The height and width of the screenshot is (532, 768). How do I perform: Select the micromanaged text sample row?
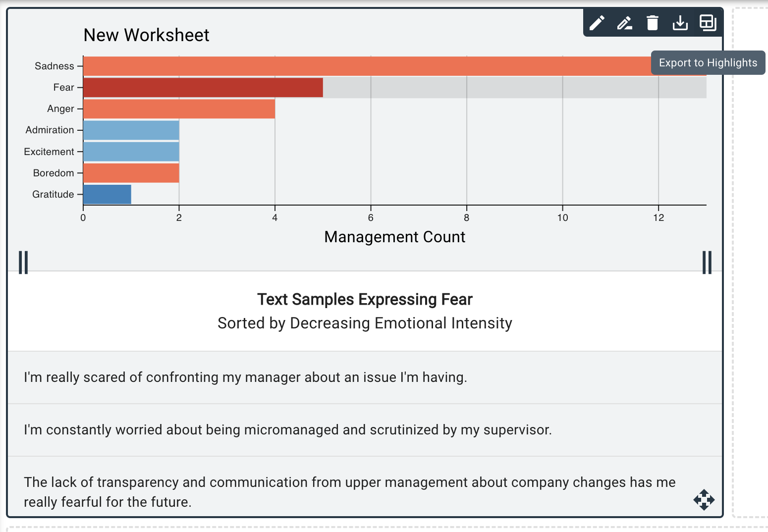pyautogui.click(x=287, y=430)
